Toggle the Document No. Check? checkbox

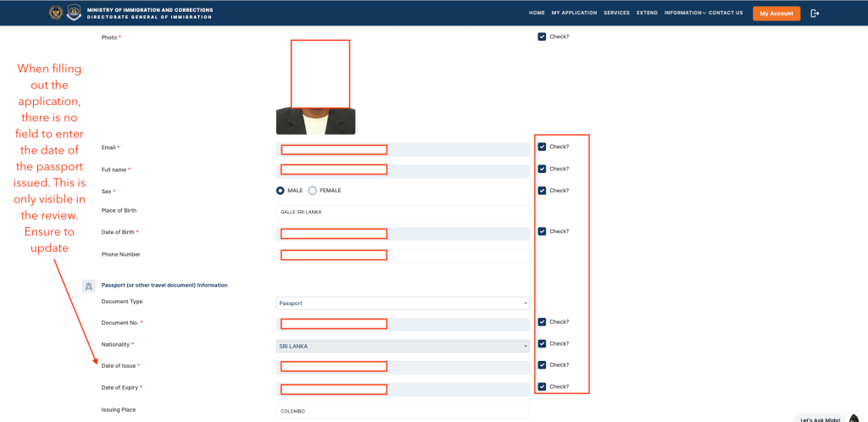542,322
